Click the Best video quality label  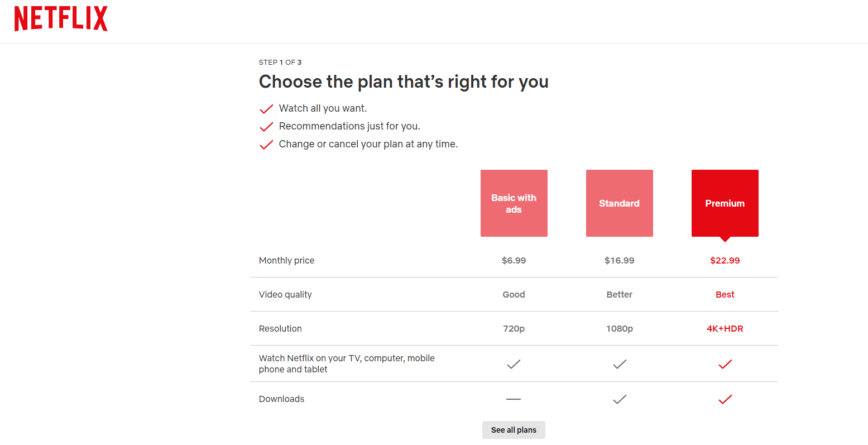coord(725,294)
